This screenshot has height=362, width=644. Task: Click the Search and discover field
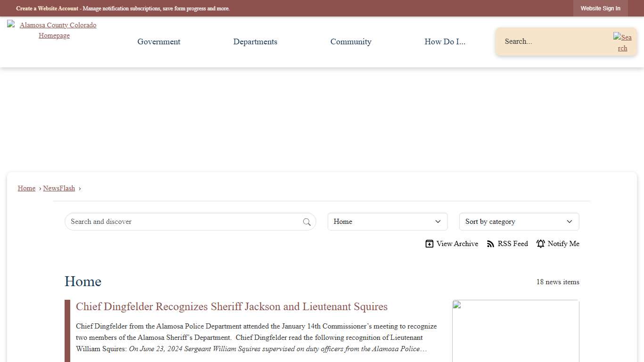click(184, 222)
